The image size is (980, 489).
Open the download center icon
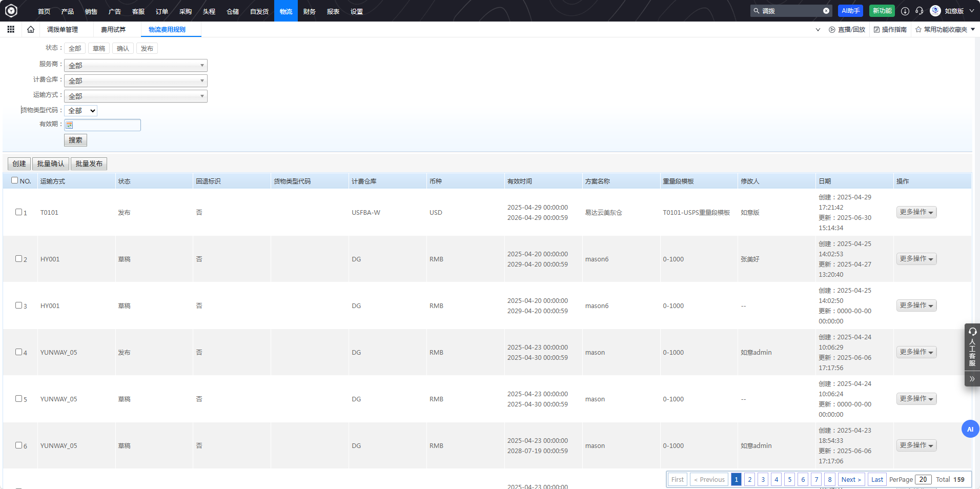pos(905,11)
